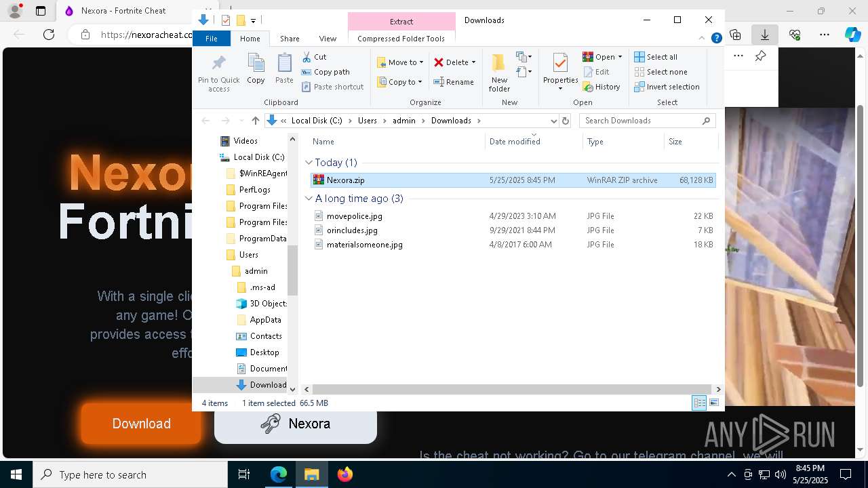Image resolution: width=868 pixels, height=488 pixels.
Task: Click the Copy ribbon icon
Action: 256,68
